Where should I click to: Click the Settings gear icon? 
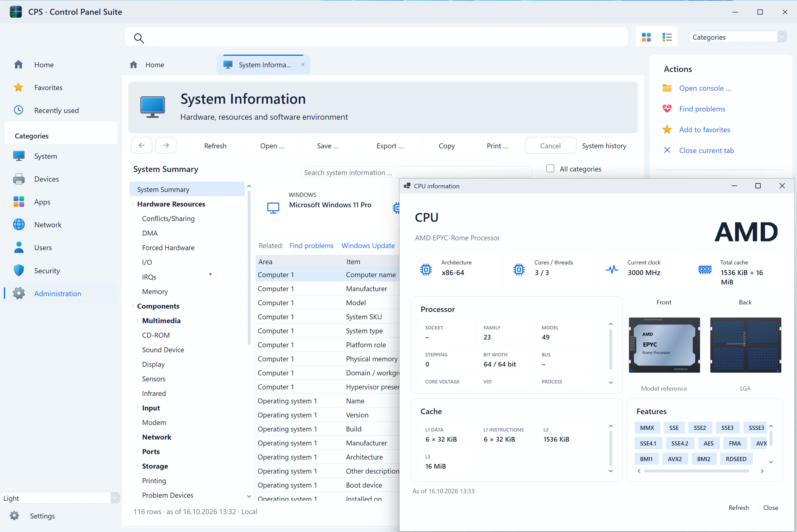tap(14, 516)
